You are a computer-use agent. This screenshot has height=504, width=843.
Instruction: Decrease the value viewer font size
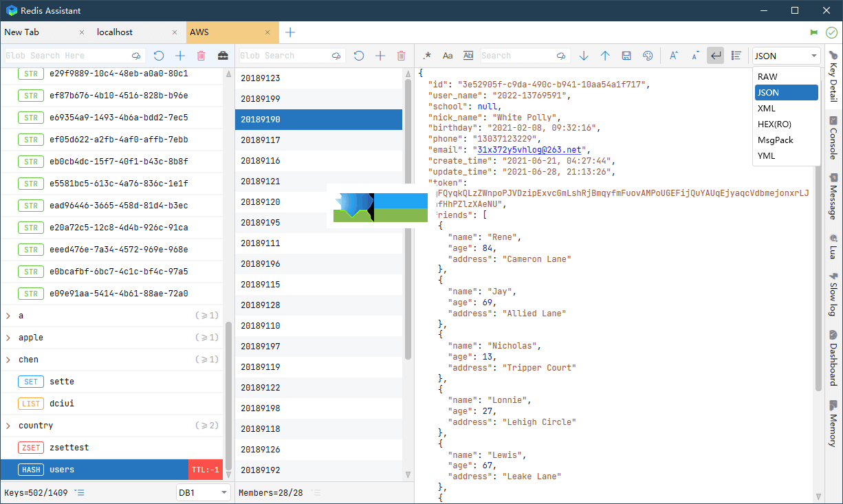click(695, 56)
